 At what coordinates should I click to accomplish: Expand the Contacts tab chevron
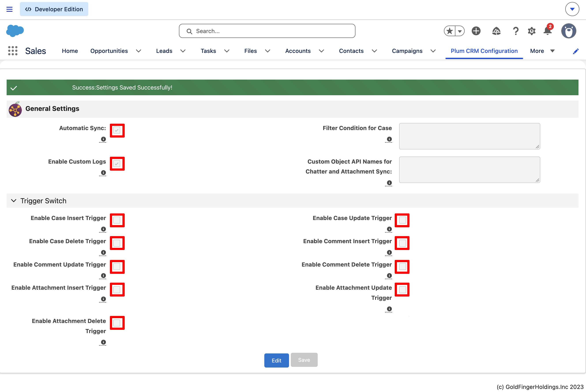tap(374, 51)
